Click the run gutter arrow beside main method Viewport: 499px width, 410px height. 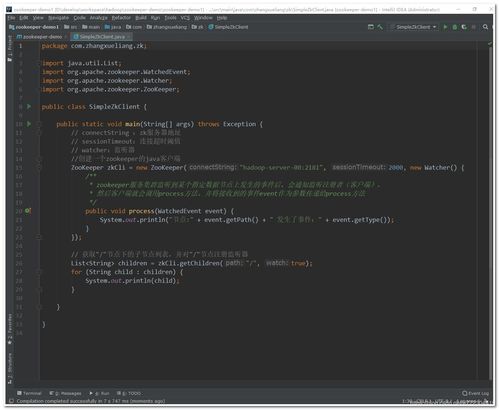click(x=29, y=124)
